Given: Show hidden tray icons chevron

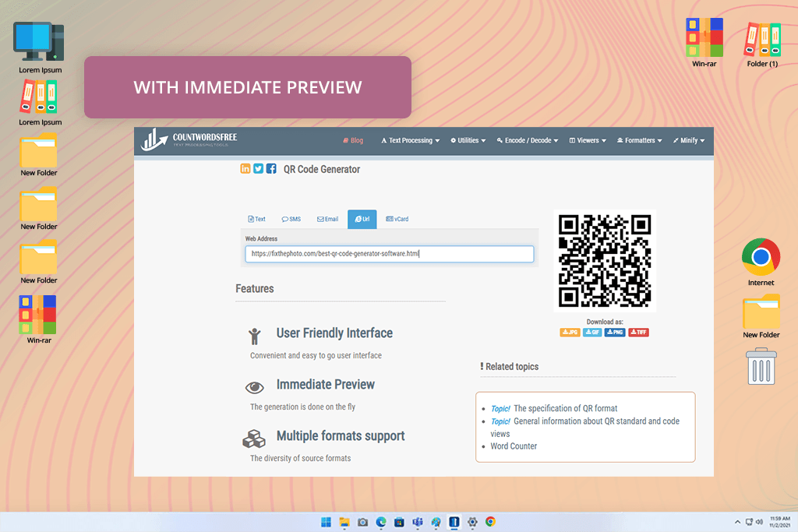Looking at the screenshot, I should (x=737, y=522).
